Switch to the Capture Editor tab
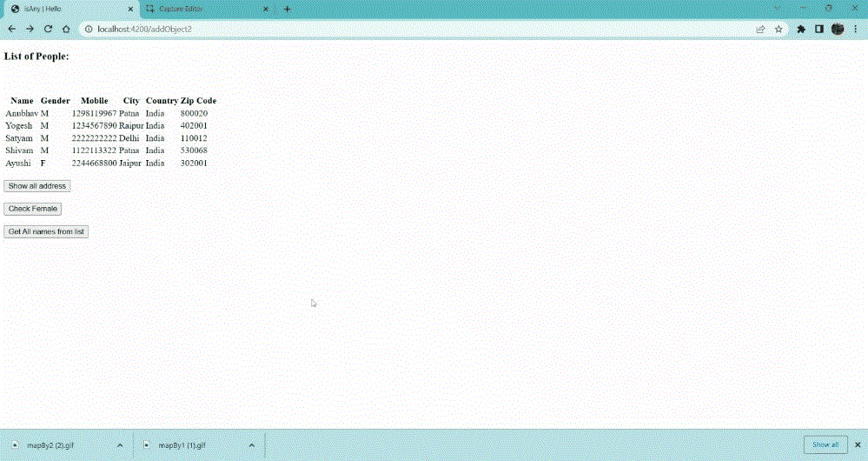 coord(206,9)
